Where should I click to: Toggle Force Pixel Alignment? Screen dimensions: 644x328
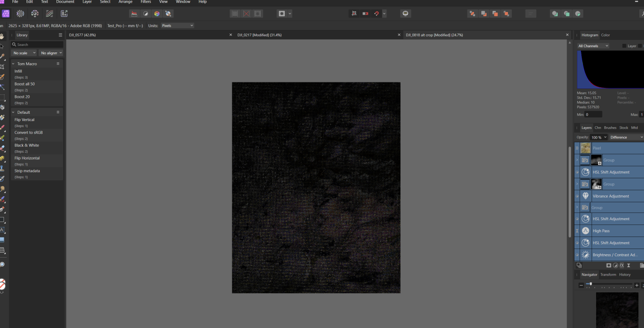[354, 14]
